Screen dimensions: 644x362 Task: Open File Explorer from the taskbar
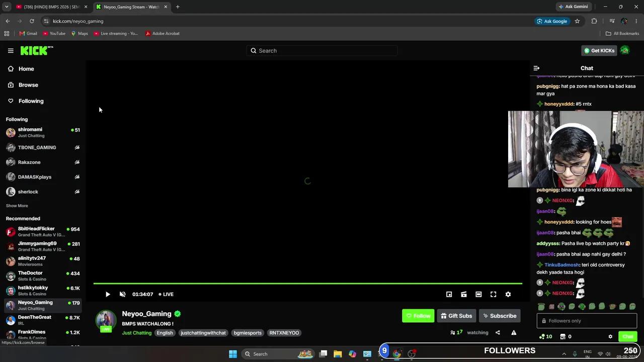(x=338, y=354)
